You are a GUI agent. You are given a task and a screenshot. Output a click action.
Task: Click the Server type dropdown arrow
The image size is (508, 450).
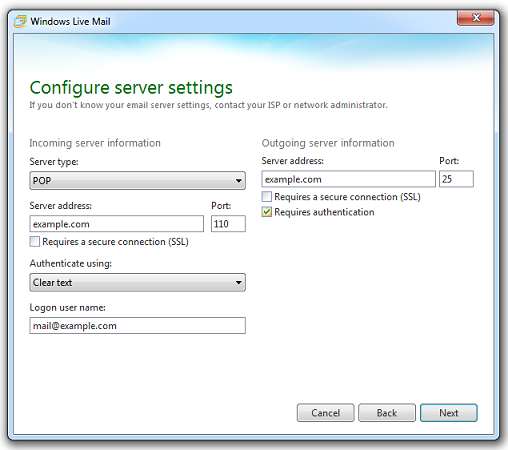pos(239,181)
